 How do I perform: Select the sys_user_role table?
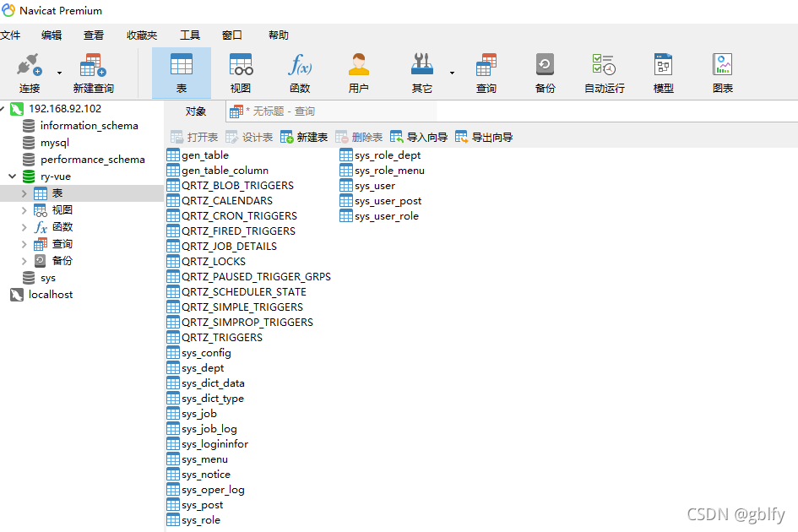[x=386, y=216]
